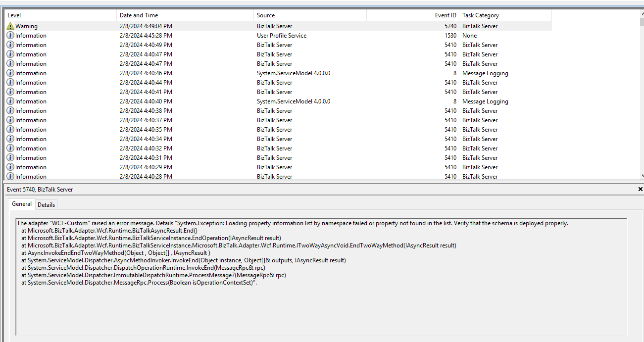Close the Event 5740 preview pane
Viewport: 644px width, 342px height.
pos(640,190)
